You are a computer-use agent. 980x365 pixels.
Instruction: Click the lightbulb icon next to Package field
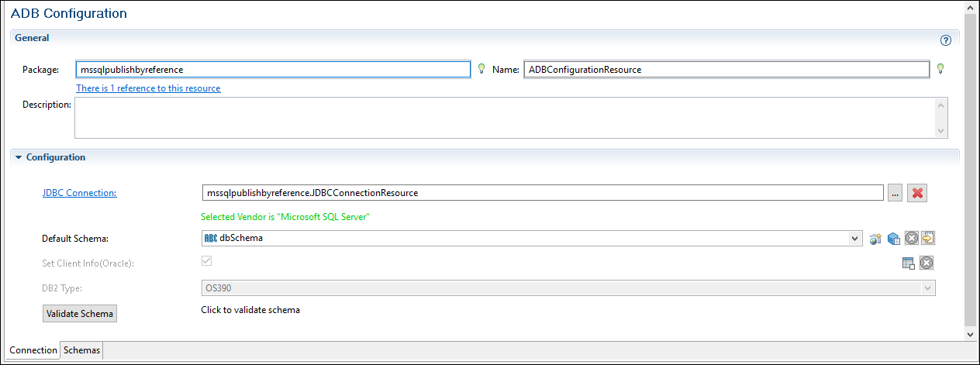pos(481,69)
